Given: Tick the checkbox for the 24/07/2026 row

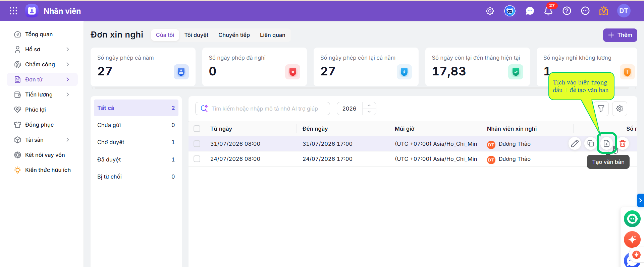Looking at the screenshot, I should (197, 159).
